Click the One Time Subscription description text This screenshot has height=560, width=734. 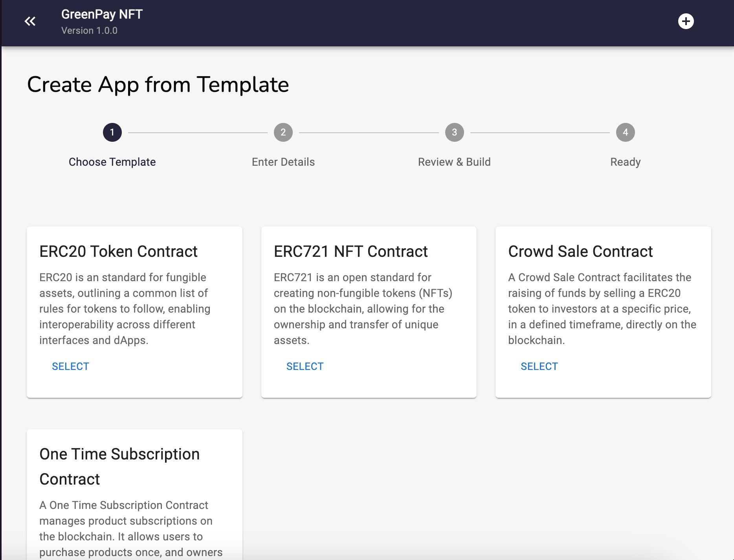[131, 529]
